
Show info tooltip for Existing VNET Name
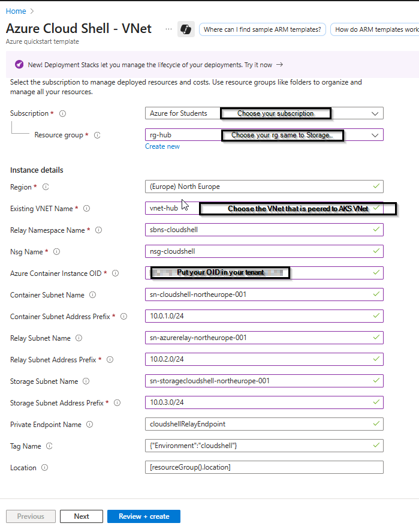point(86,208)
